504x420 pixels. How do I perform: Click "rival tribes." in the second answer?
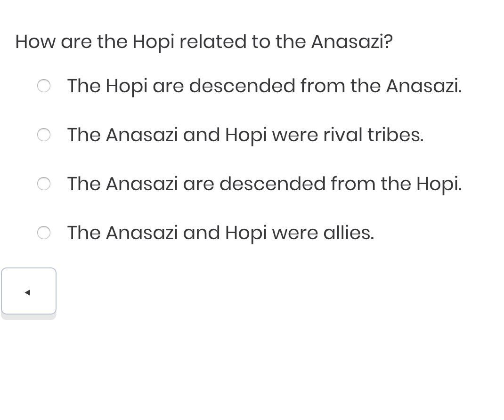tap(373, 135)
